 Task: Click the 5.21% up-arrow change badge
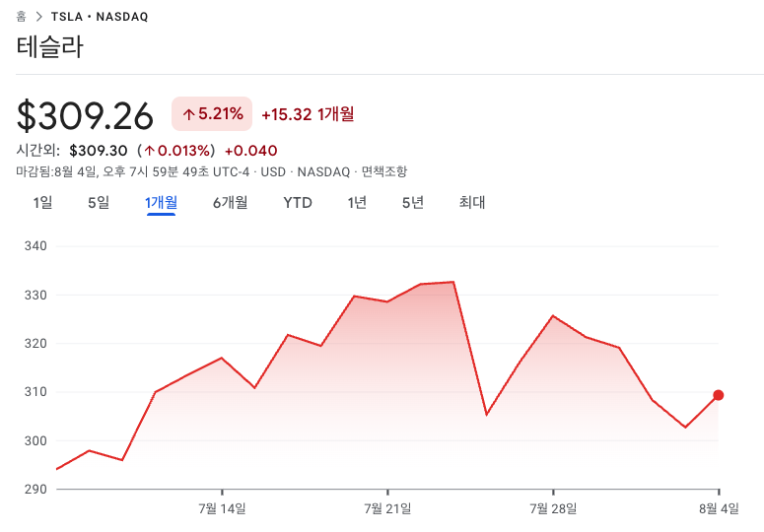pos(212,114)
